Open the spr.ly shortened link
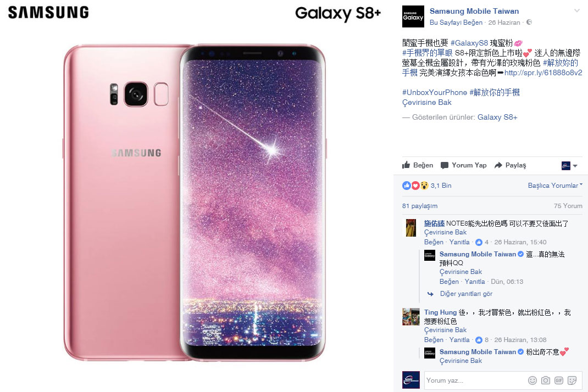588x392 pixels. [543, 72]
